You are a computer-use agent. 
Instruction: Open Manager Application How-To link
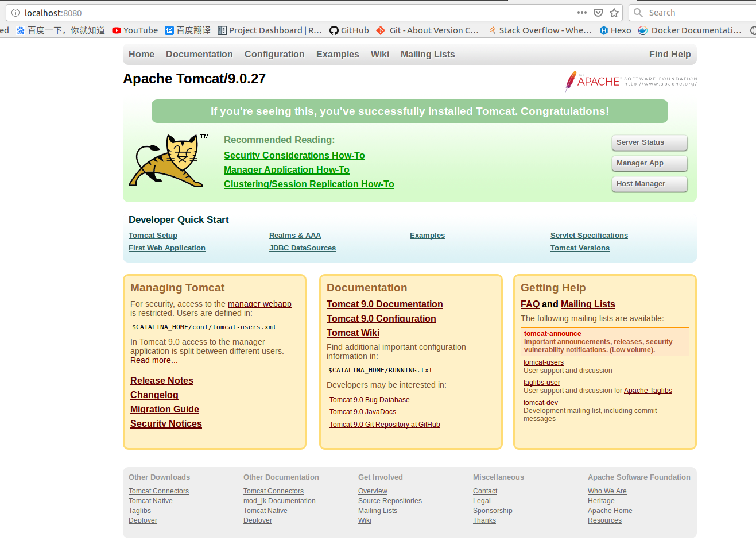[286, 169]
